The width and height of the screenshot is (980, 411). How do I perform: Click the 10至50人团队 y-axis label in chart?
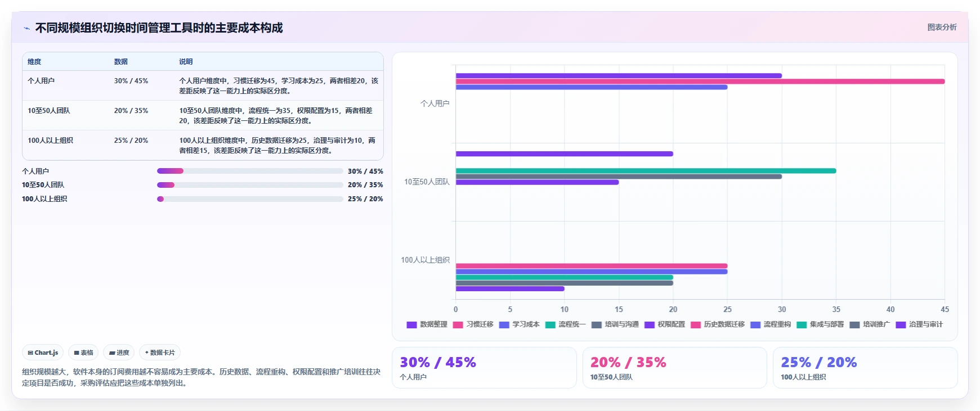coord(427,182)
